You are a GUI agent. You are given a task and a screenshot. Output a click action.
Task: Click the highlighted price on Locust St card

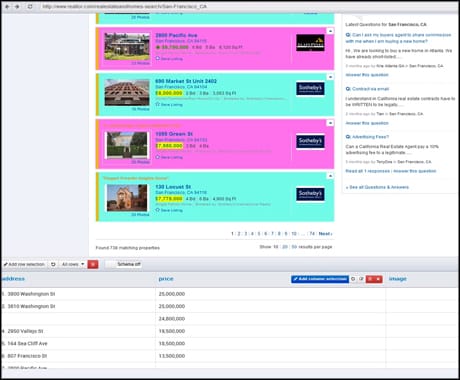click(169, 199)
